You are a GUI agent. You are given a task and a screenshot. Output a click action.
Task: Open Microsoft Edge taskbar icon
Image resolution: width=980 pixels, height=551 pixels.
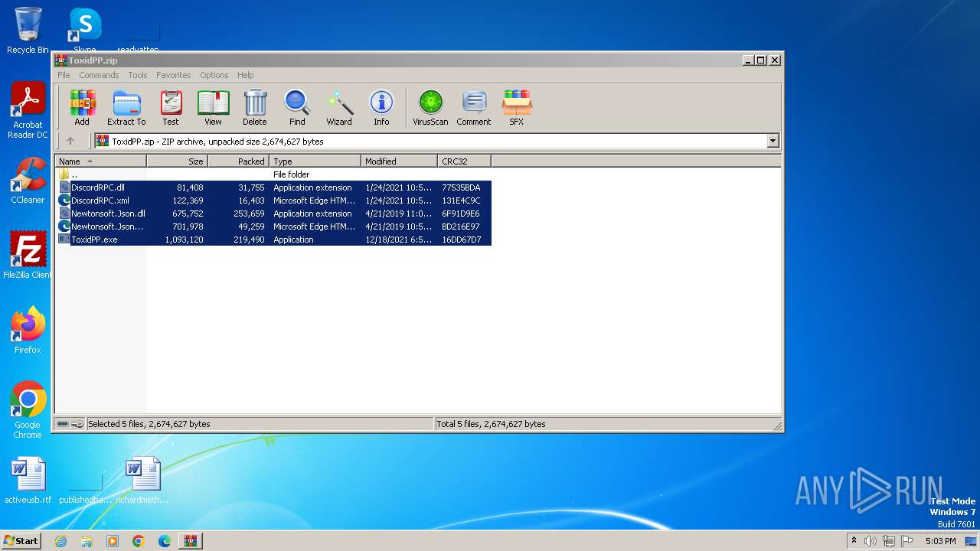point(164,541)
